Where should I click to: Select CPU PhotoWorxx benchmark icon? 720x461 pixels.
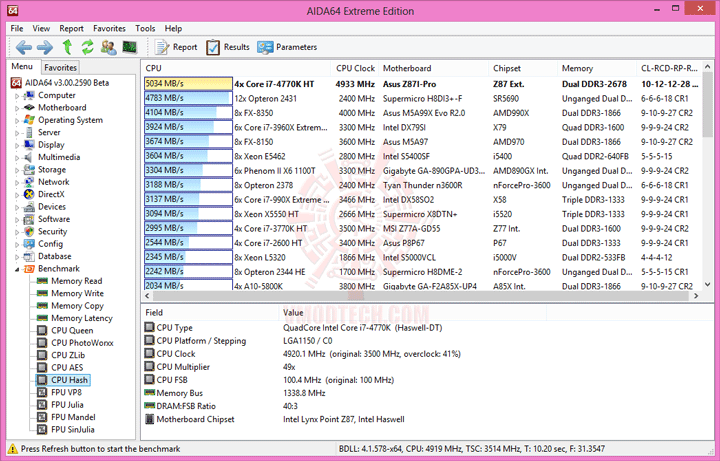(x=42, y=343)
